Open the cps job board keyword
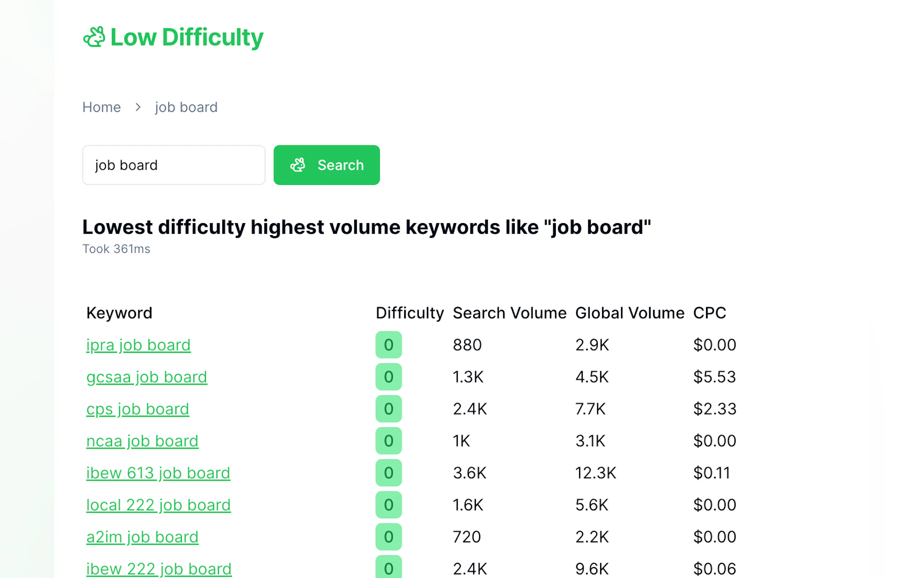This screenshot has width=924, height=578. coord(138,409)
